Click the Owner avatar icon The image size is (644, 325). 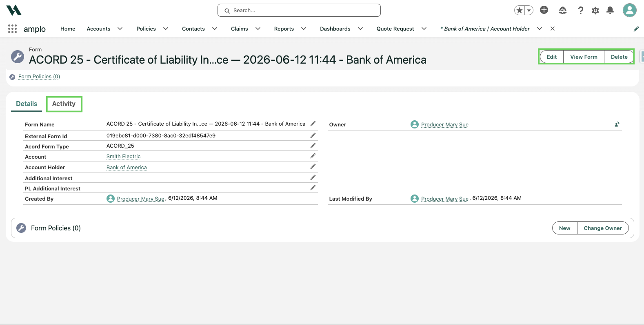click(415, 124)
